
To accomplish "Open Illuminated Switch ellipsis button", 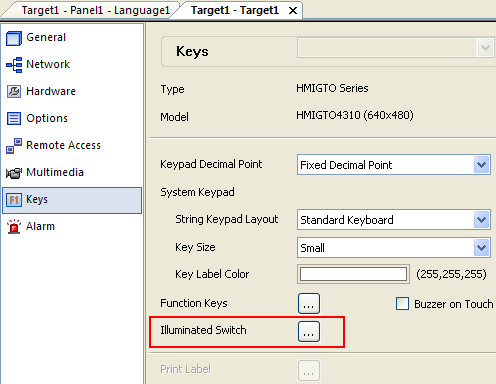I will click(x=309, y=331).
